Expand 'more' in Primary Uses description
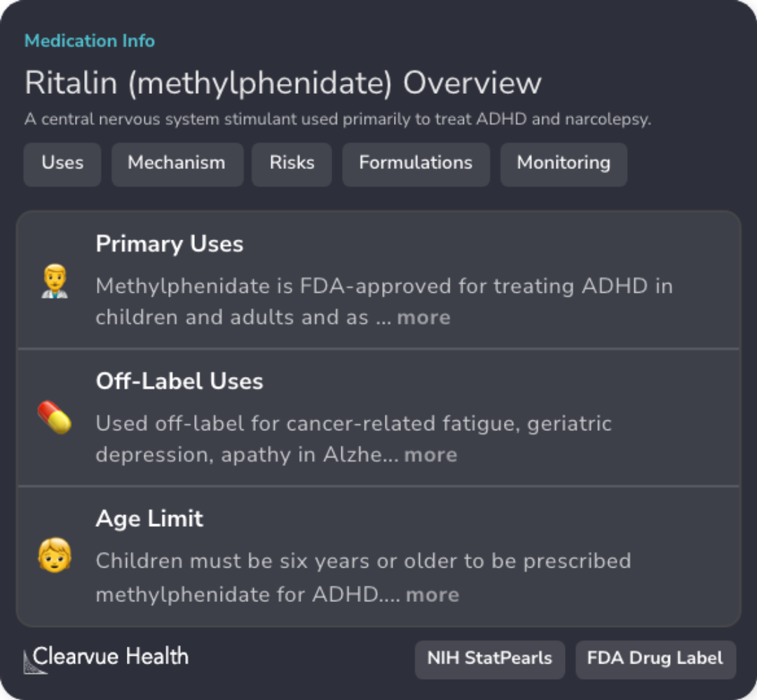The height and width of the screenshot is (700, 757). tap(423, 317)
